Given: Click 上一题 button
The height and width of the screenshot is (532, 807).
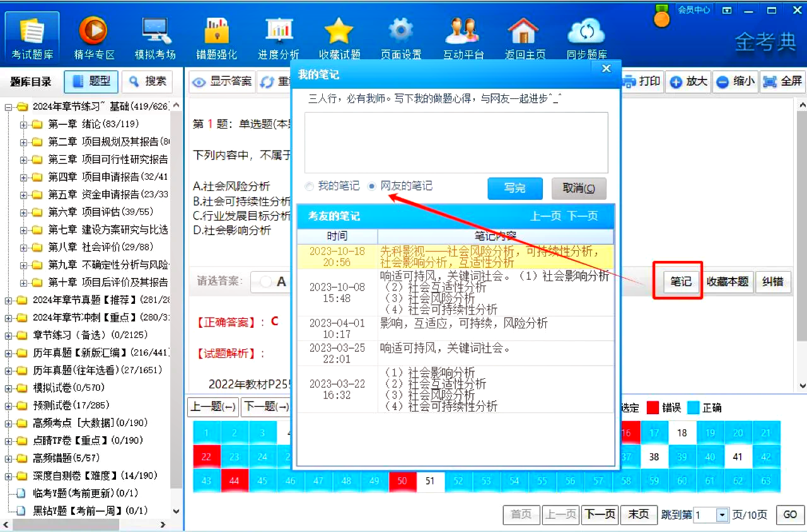Looking at the screenshot, I should (x=213, y=407).
